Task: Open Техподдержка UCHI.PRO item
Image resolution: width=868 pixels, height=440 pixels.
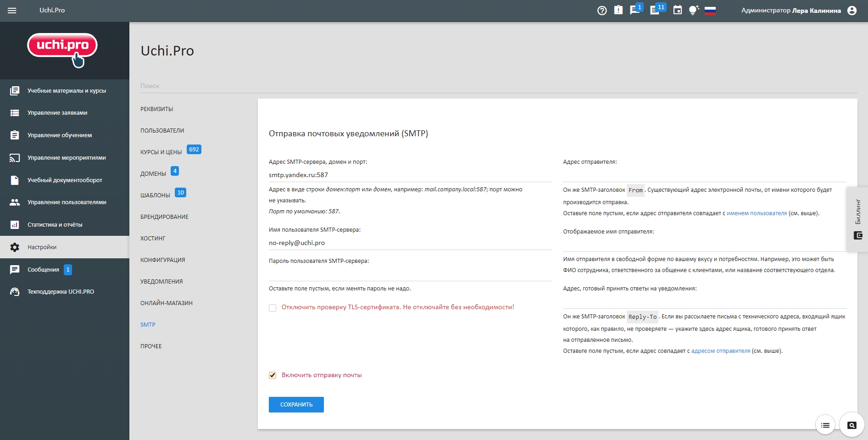Action: [65, 292]
